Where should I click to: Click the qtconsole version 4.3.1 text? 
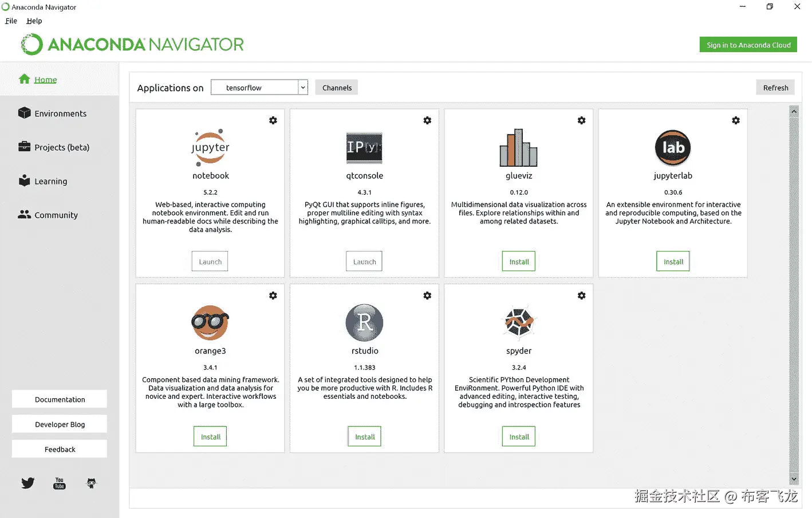click(x=364, y=193)
